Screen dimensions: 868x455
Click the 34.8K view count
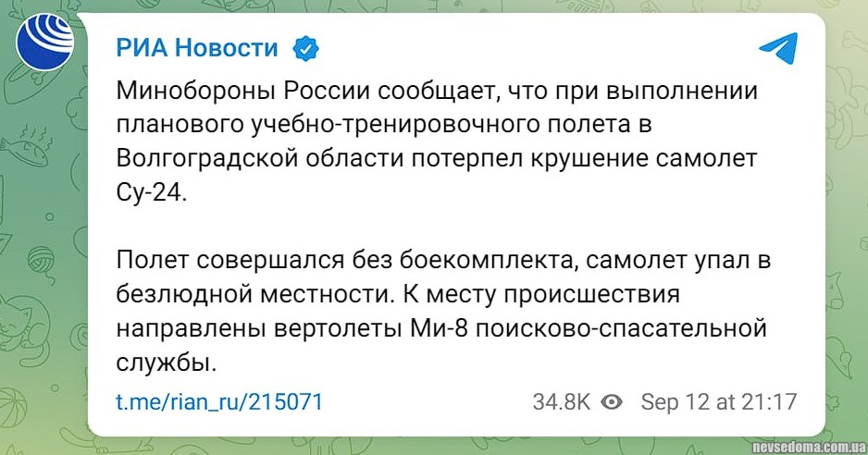pyautogui.click(x=561, y=402)
